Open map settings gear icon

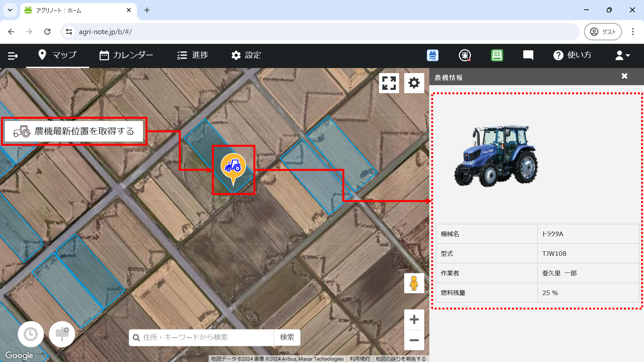coord(414,83)
